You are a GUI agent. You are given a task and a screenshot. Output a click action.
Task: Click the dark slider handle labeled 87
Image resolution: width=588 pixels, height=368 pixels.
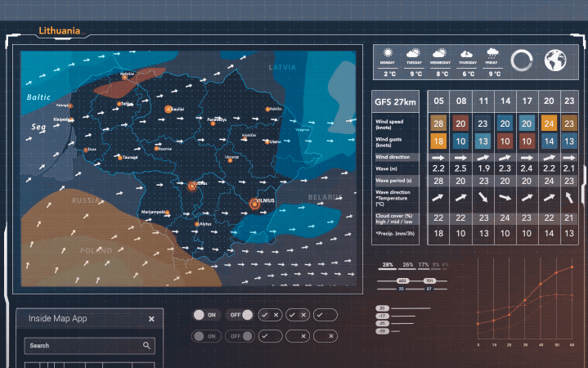click(x=429, y=289)
